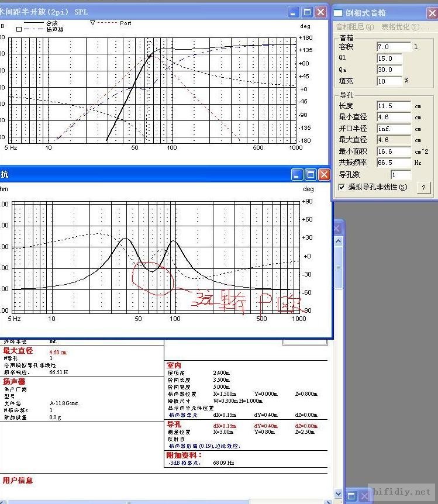Open the 表格优化 menu
Viewport: 438px width, 504px height.
(400, 27)
